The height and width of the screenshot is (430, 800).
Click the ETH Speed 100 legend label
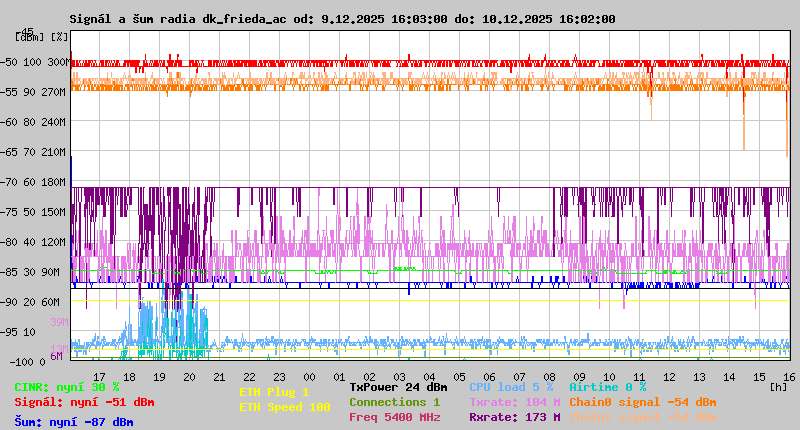tap(284, 407)
